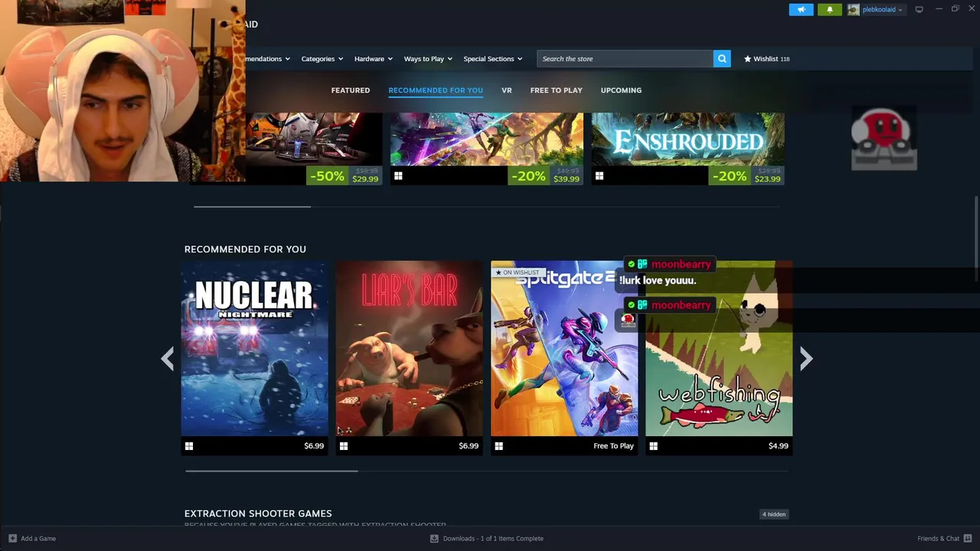The image size is (980, 551).
Task: Click Windows icon under Liar's Bar
Action: [344, 445]
